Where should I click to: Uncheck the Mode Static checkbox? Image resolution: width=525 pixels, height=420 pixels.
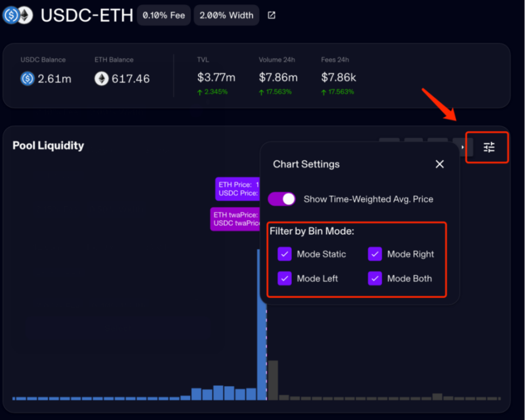285,254
